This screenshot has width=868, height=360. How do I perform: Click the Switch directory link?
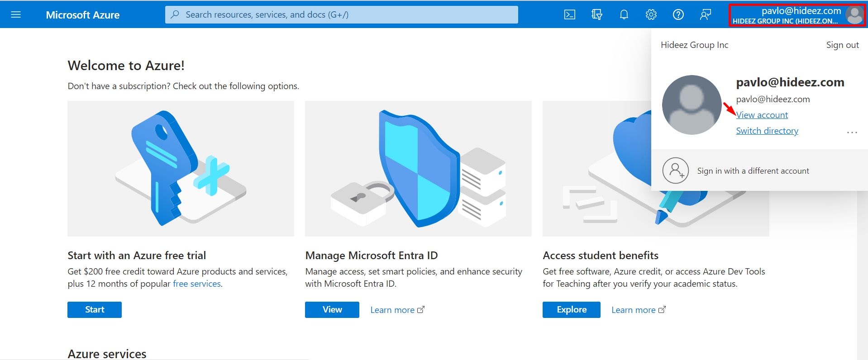click(767, 131)
